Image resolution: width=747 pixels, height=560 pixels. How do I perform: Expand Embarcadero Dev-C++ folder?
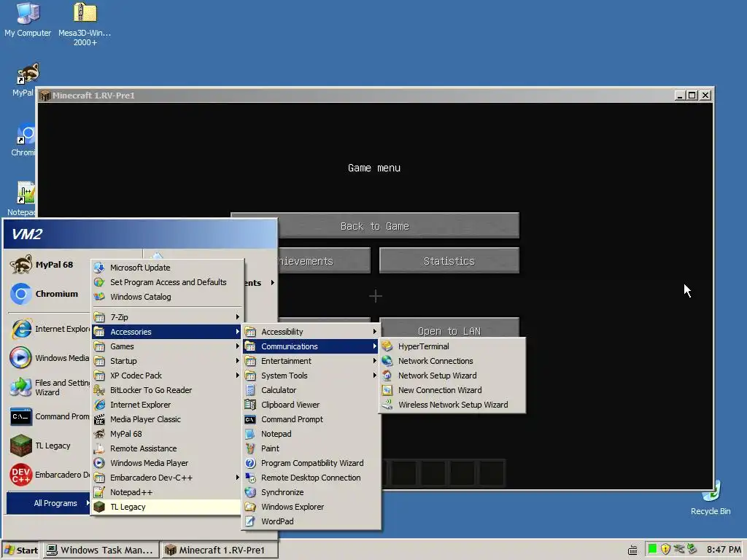point(166,478)
